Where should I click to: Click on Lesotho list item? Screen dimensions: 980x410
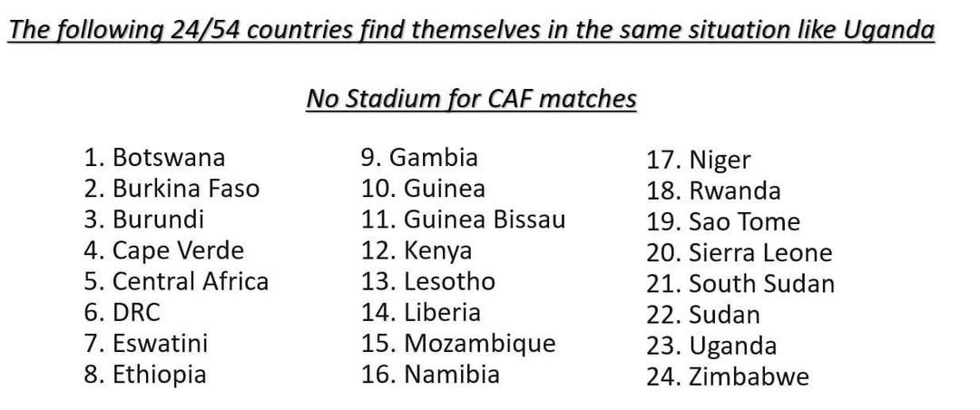[x=428, y=281]
